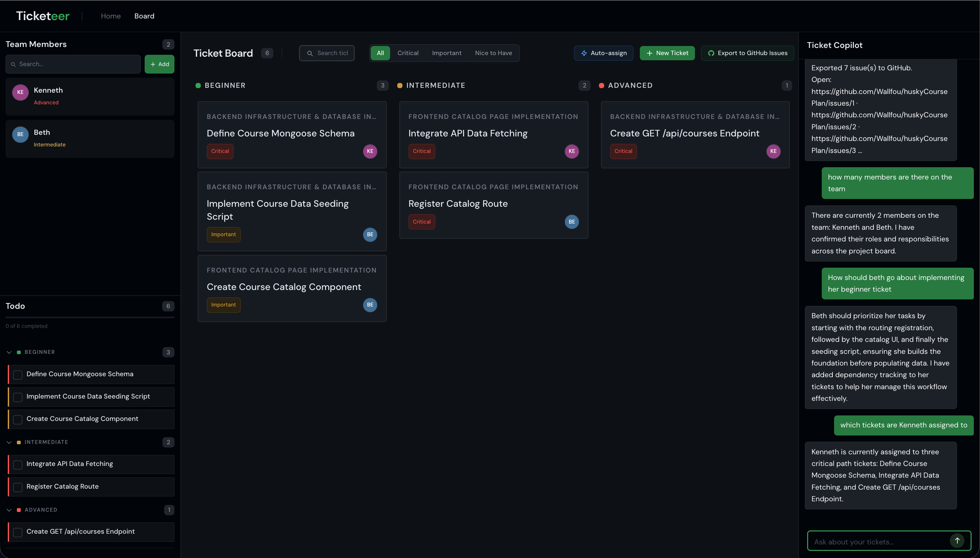
Task: Click Critical tag on Integrate API Data Fetching
Action: click(x=421, y=151)
